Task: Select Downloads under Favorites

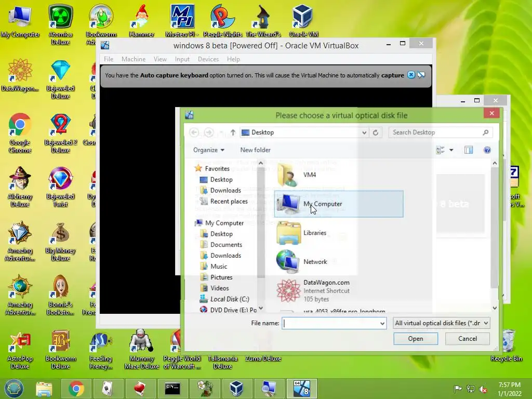Action: (225, 190)
